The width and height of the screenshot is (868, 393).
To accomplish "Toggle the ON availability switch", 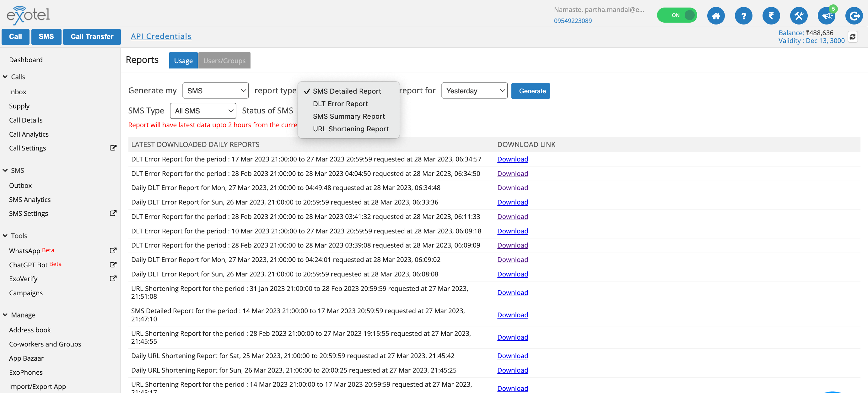I will (x=677, y=15).
